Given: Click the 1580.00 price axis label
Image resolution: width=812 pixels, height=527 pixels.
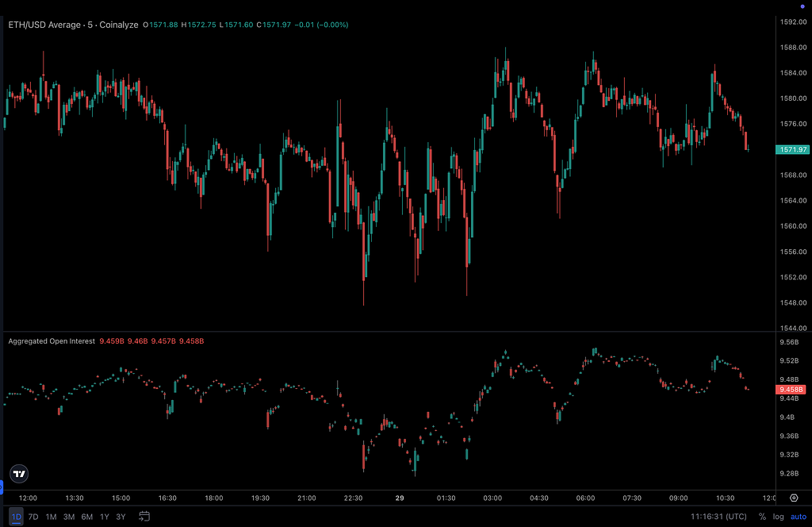Looking at the screenshot, I should click(793, 98).
